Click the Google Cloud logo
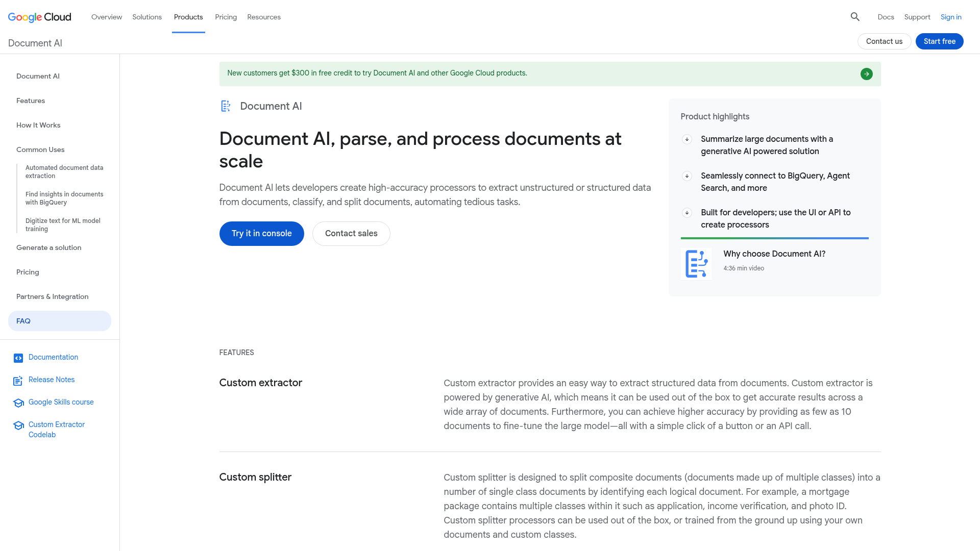Viewport: 980px width, 551px height. [40, 17]
